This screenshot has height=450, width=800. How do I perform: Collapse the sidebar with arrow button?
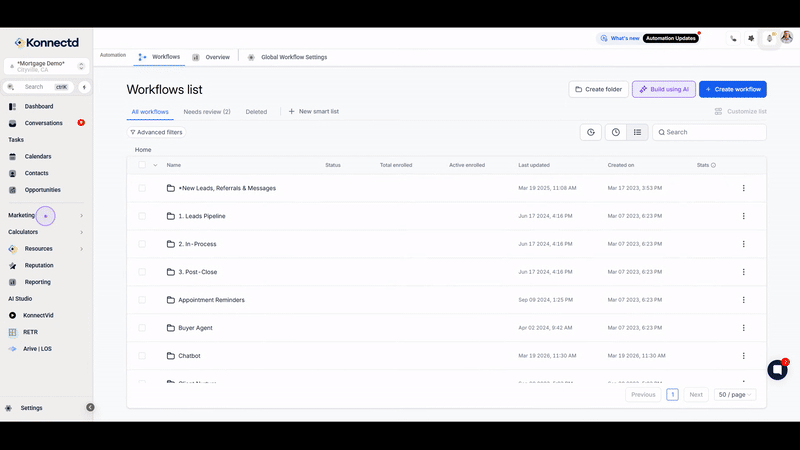[90, 407]
